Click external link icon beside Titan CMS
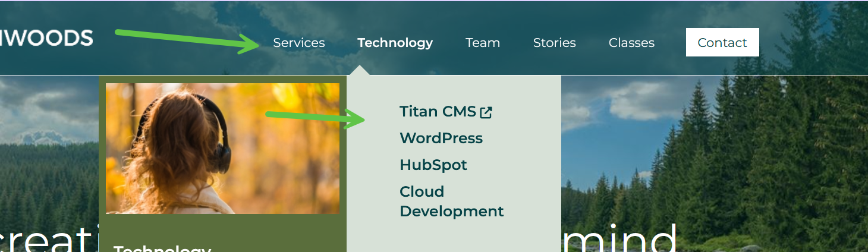Screen dimensions: 868x252 coord(486,112)
